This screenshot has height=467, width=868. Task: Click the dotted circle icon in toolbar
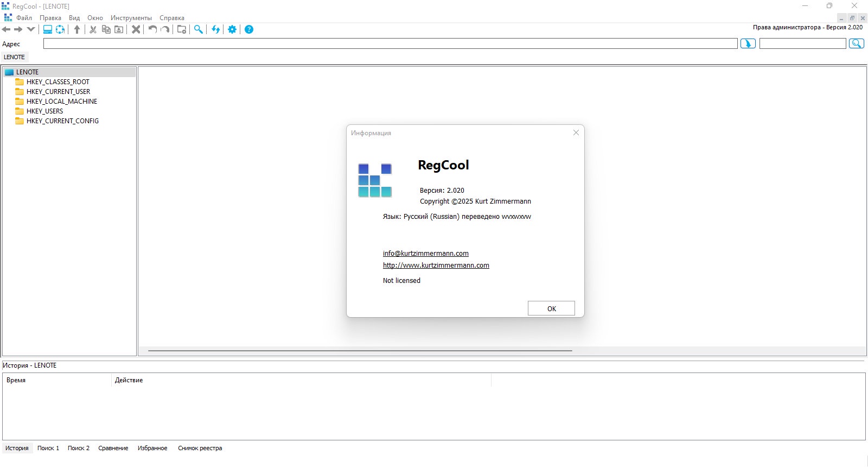coord(60,29)
